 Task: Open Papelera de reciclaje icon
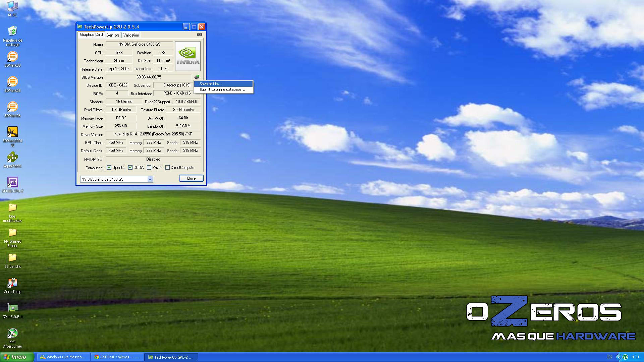12,36
